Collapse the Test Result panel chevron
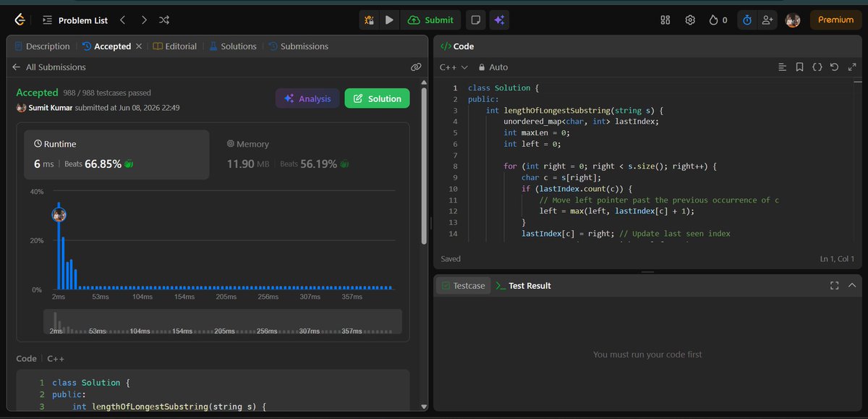Screen dimensions: 868x419 (851, 286)
